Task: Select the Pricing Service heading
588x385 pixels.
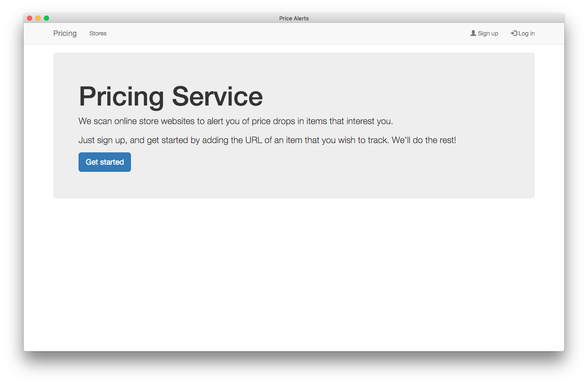Action: tap(171, 96)
